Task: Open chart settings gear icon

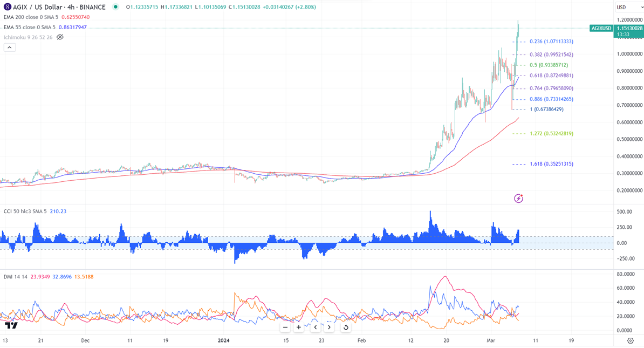Action: [x=631, y=340]
